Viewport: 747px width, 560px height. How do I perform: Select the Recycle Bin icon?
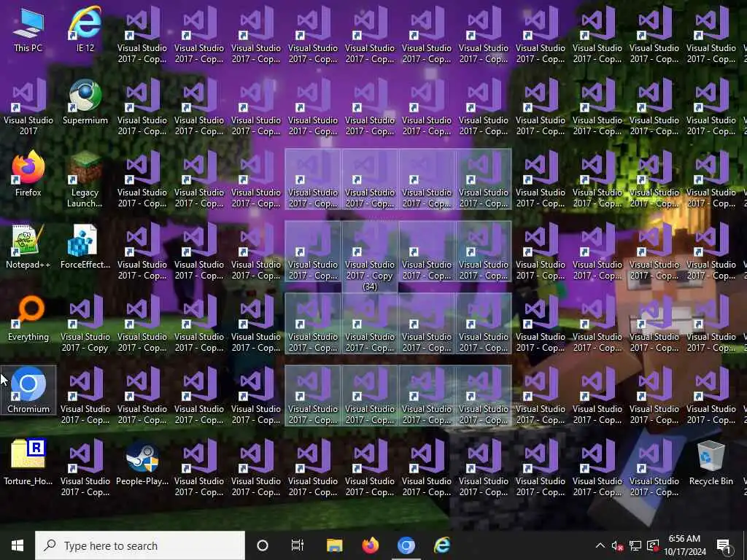pos(711,462)
